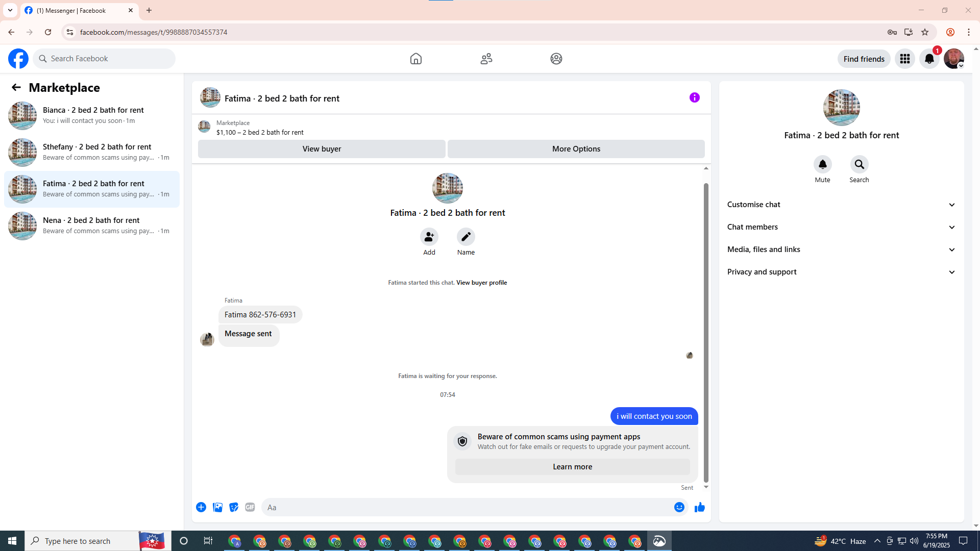Expand Privacy and support section
The width and height of the screenshot is (980, 551).
[x=841, y=272]
